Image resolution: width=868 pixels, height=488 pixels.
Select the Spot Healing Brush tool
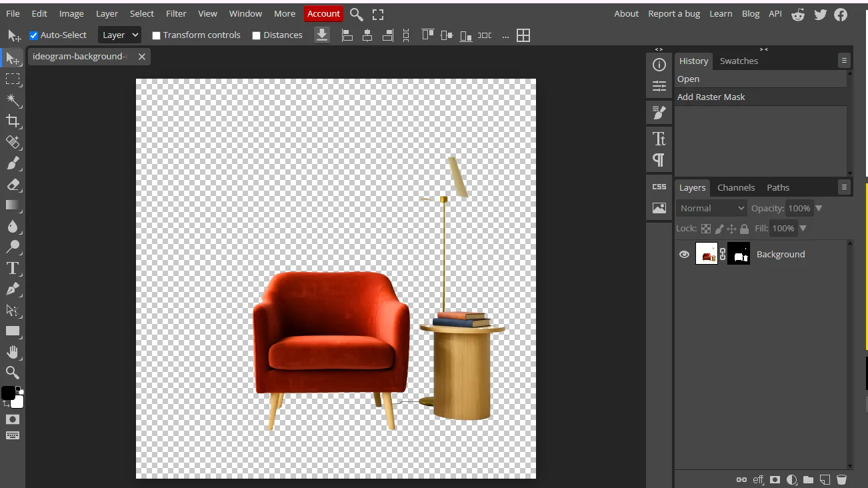coord(13,142)
